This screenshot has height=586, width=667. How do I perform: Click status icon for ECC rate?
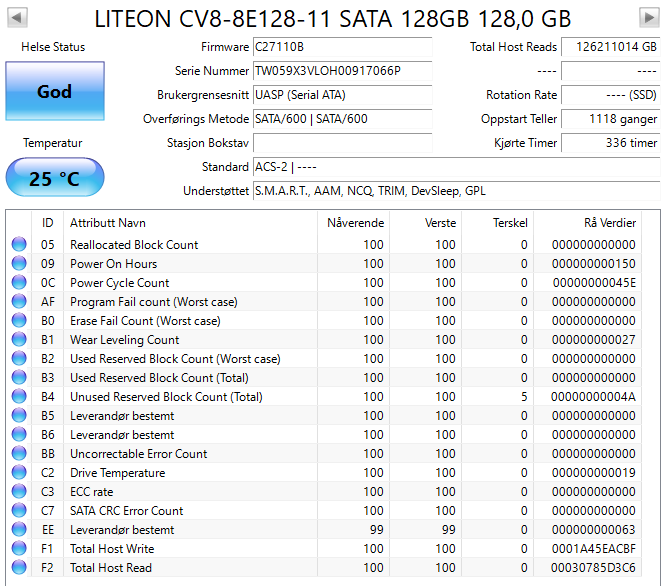pos(19,492)
